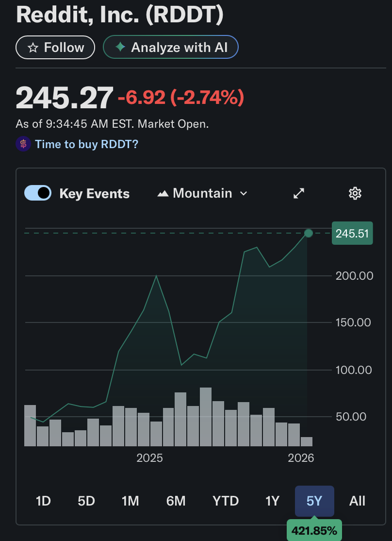
Task: Open Analyze with AI
Action: 171,47
